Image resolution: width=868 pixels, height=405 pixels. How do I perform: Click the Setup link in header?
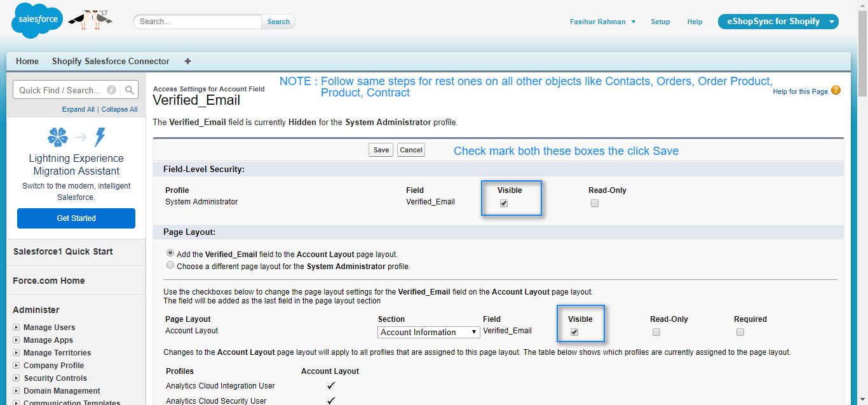coord(660,22)
